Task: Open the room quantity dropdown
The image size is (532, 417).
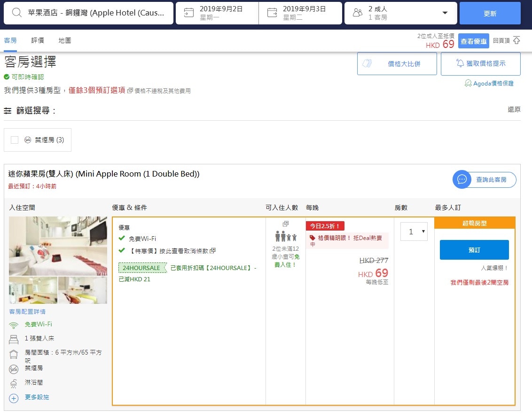Action: 414,232
